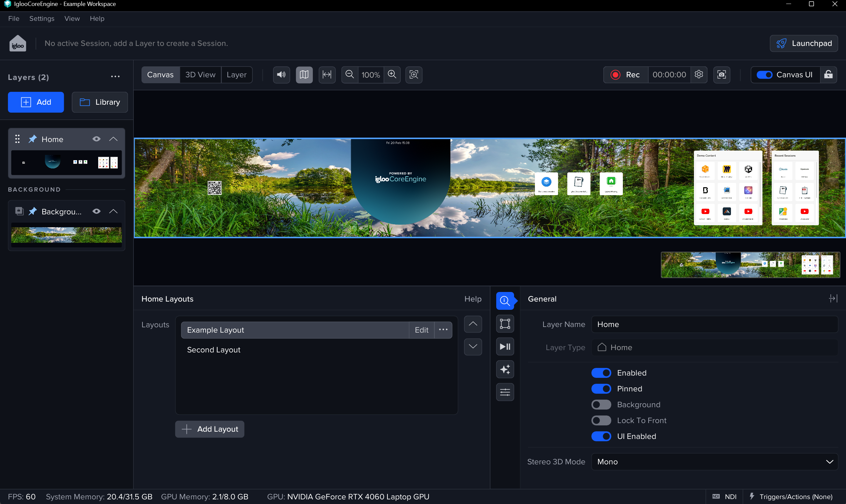The width and height of the screenshot is (846, 504).
Task: Click the fit-to-width icon in toolbar
Action: pyautogui.click(x=327, y=75)
